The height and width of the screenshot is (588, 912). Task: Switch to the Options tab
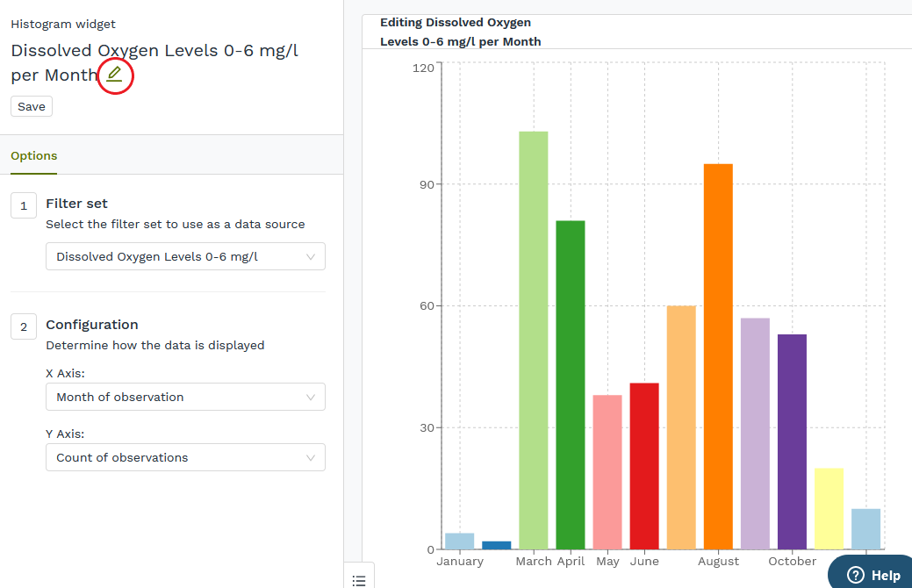pyautogui.click(x=34, y=156)
